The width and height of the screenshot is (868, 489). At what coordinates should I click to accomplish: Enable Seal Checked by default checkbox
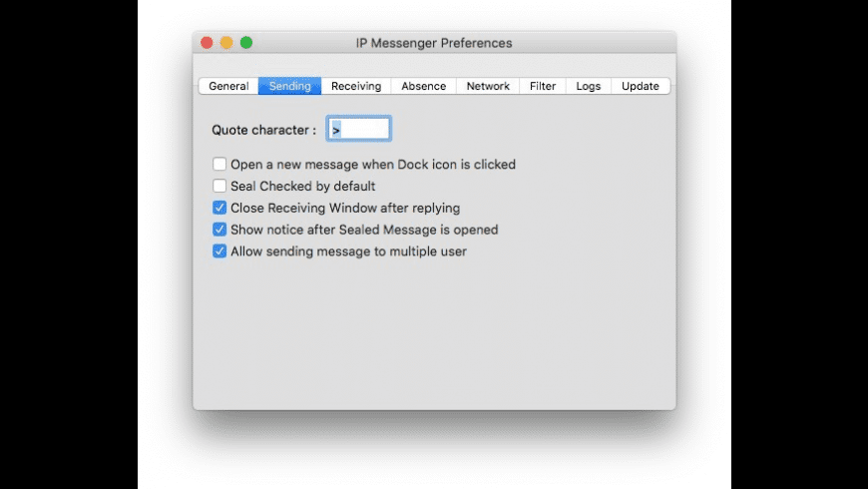point(219,186)
